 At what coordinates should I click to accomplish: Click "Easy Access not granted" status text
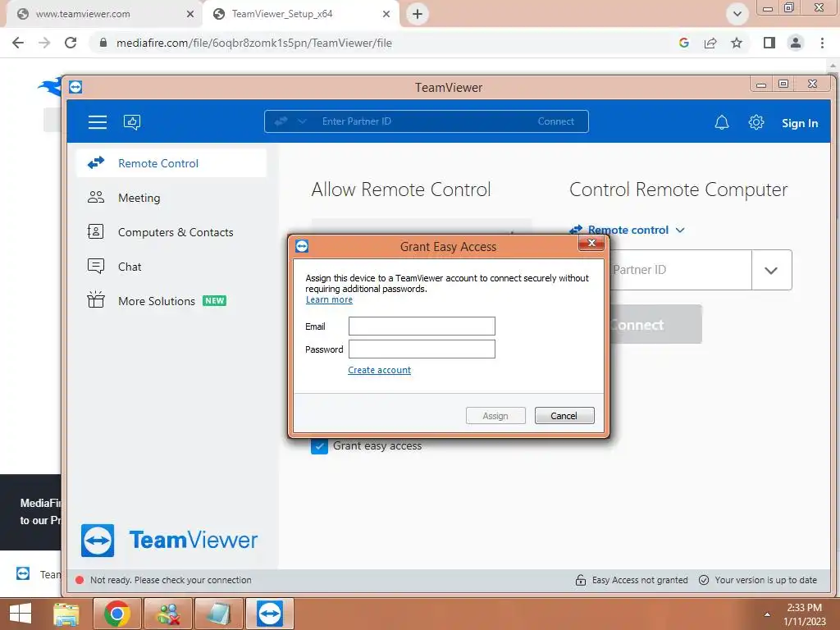coord(640,580)
